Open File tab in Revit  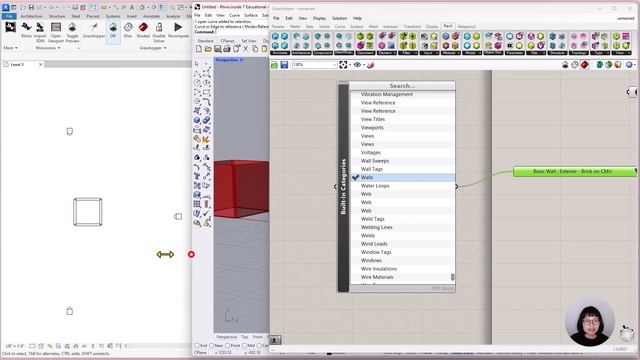pos(9,16)
